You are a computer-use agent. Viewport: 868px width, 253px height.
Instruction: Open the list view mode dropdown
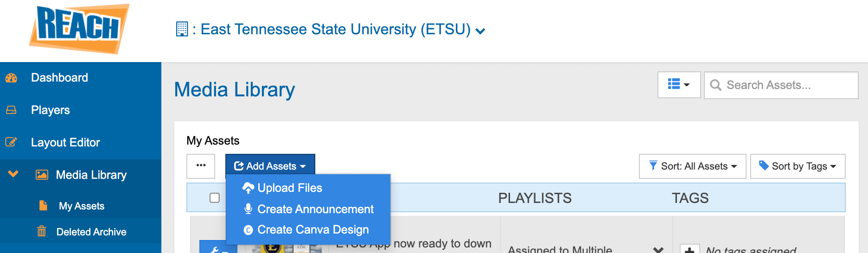(679, 85)
